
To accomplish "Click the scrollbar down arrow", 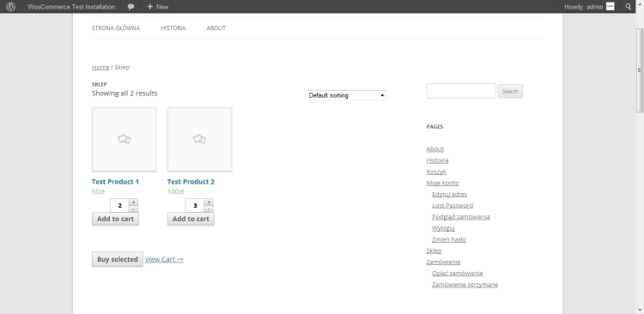I will coord(640,311).
